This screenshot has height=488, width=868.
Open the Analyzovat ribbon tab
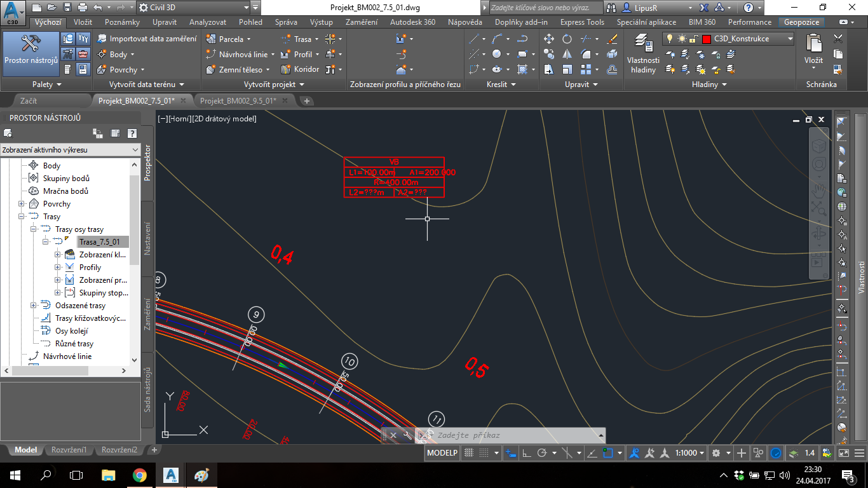coord(208,22)
